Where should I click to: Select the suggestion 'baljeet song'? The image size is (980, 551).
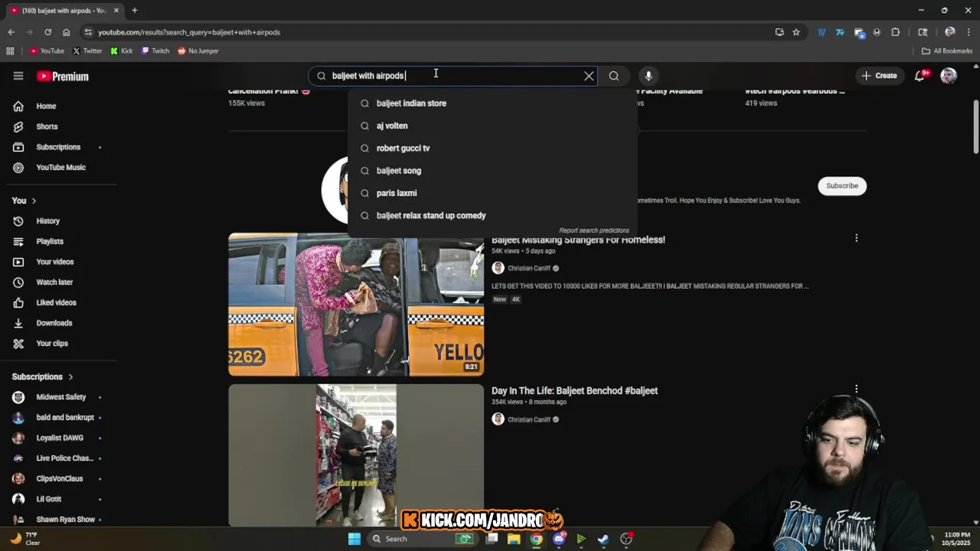click(x=492, y=171)
